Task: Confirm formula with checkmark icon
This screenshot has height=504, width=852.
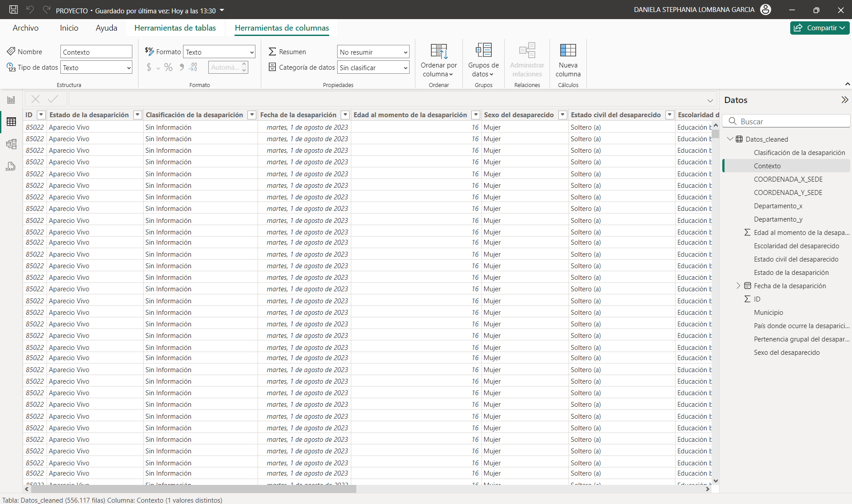Action: 53,99
